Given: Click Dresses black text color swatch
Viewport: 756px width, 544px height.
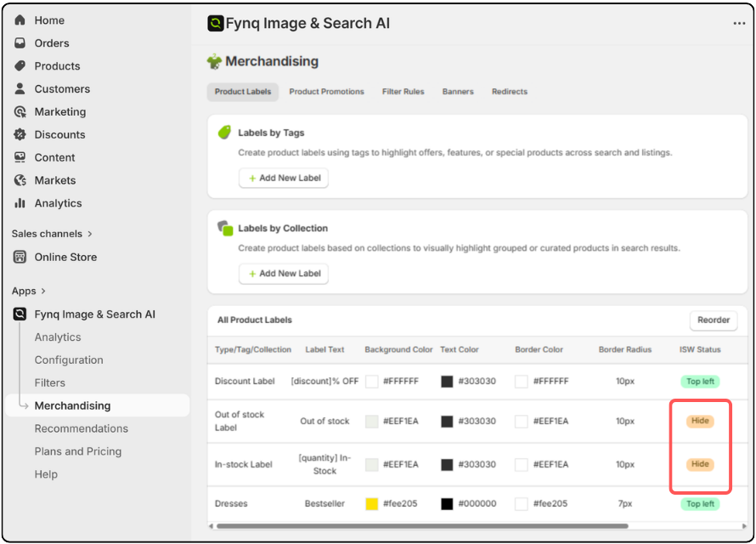Looking at the screenshot, I should coord(447,504).
